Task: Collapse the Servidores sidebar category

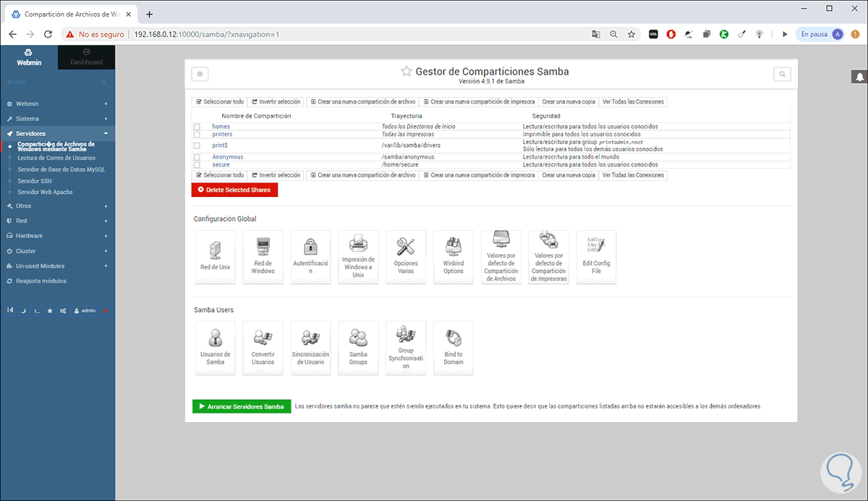Action: pyautogui.click(x=57, y=133)
